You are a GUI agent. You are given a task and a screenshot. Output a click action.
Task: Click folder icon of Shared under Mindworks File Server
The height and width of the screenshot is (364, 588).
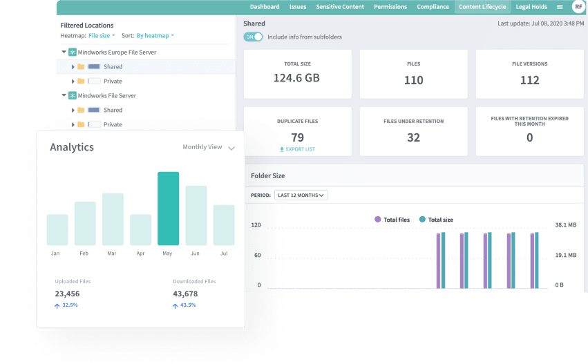(x=81, y=110)
